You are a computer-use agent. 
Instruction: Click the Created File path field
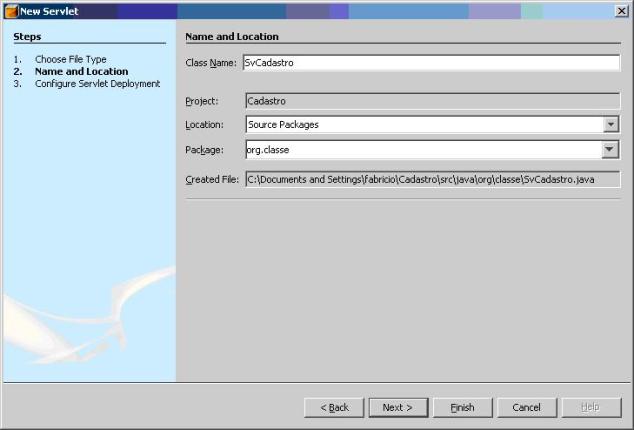click(x=433, y=179)
